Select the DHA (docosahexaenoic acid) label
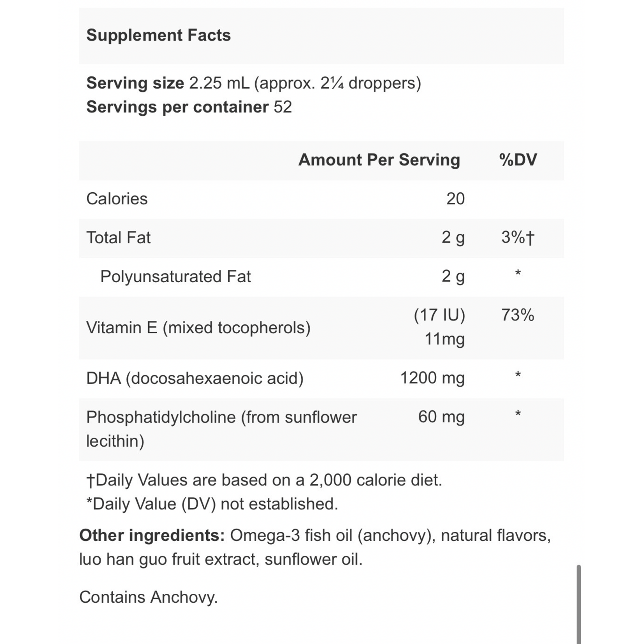 click(195, 378)
